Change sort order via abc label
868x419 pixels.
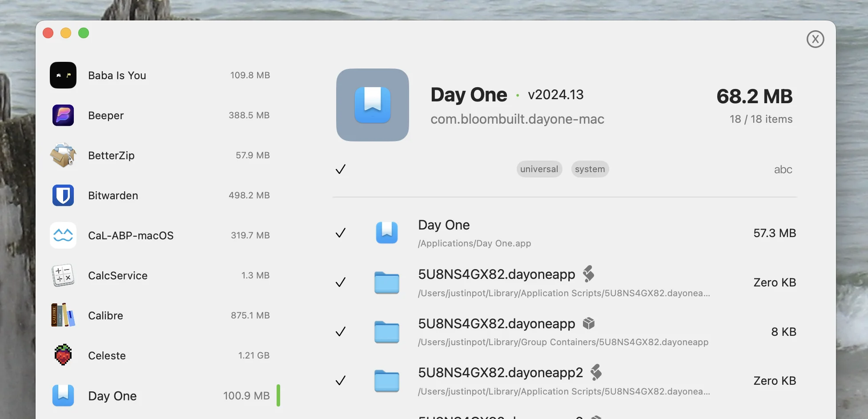coord(783,169)
